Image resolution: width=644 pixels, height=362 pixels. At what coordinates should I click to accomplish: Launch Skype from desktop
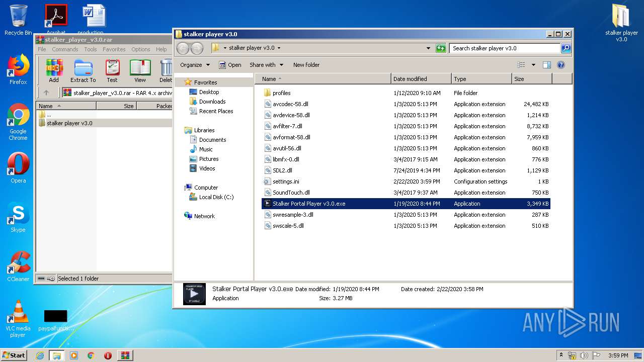click(x=18, y=217)
